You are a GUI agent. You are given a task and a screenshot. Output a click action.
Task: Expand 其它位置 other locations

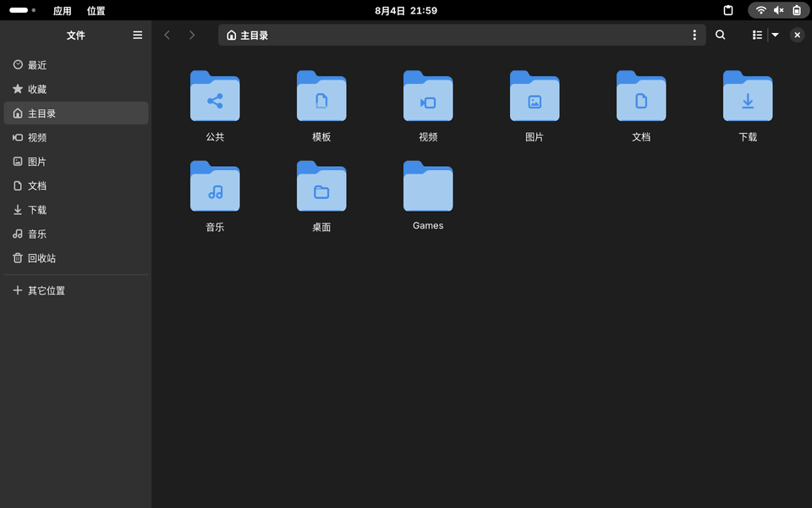(47, 290)
